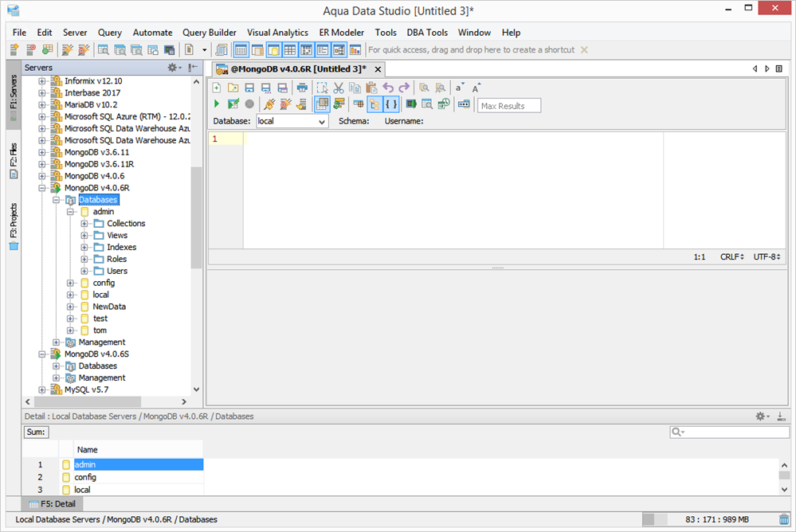The image size is (796, 532).
Task: Expand the MySQL v5.7 server node
Action: 42,390
